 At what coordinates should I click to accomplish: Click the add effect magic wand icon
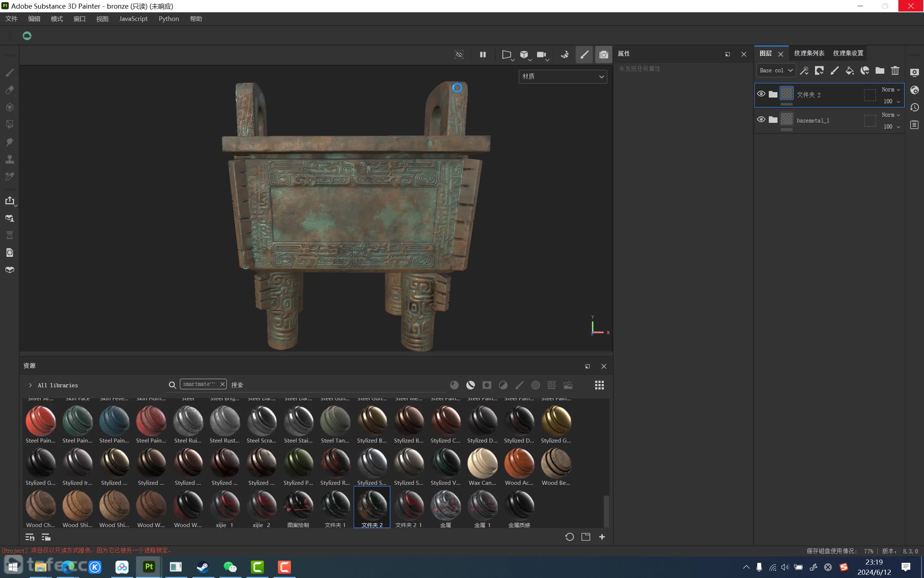pos(804,70)
